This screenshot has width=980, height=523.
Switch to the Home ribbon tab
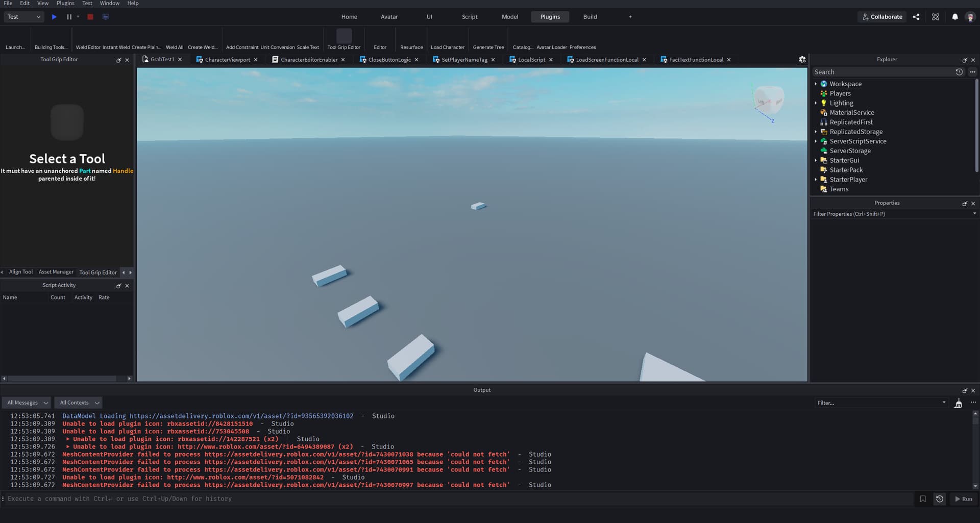tap(349, 17)
